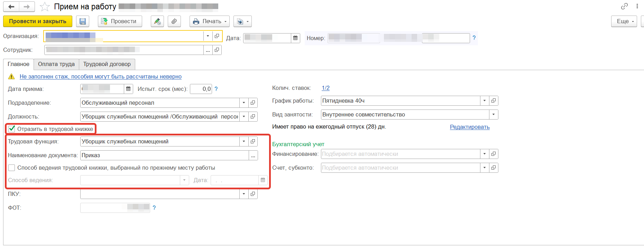Click the save diskette icon

[x=83, y=21]
